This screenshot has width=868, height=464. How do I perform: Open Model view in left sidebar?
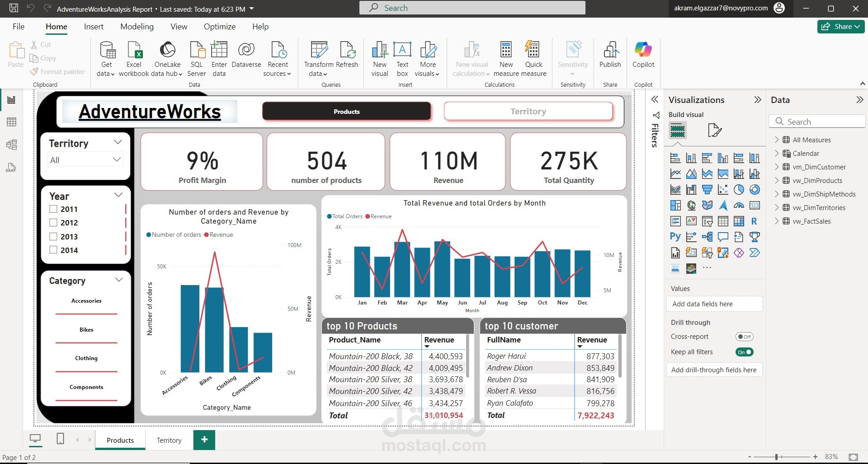click(11, 145)
